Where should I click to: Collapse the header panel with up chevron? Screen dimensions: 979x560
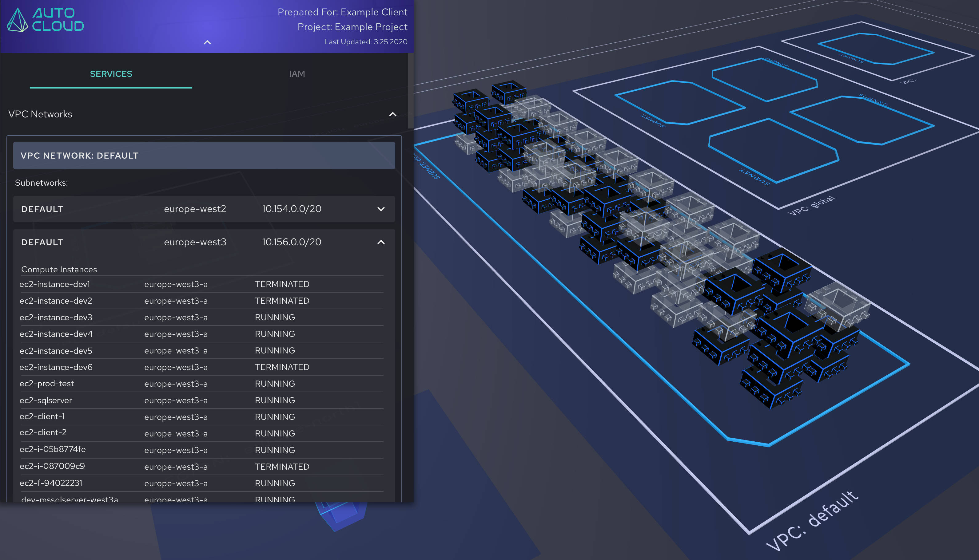tap(207, 42)
